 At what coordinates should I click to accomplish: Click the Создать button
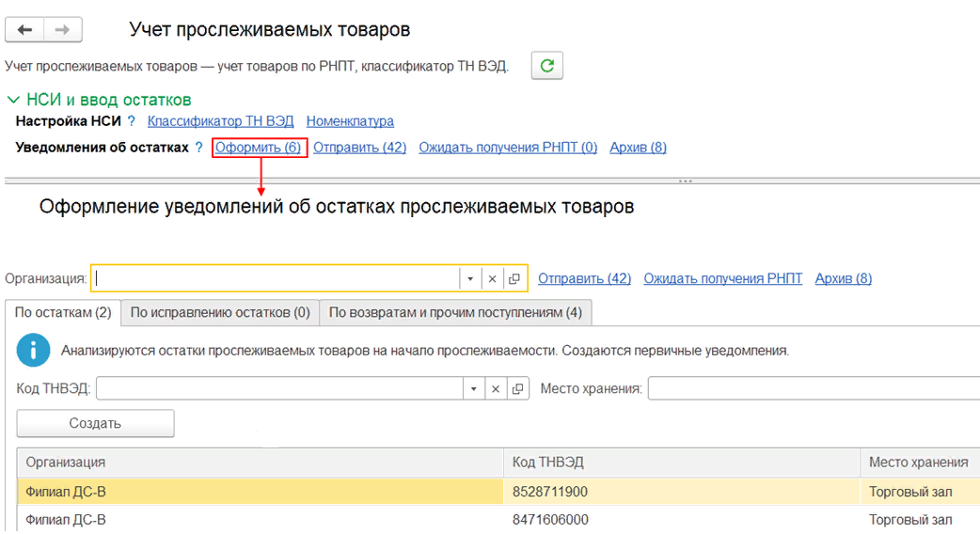tap(95, 423)
